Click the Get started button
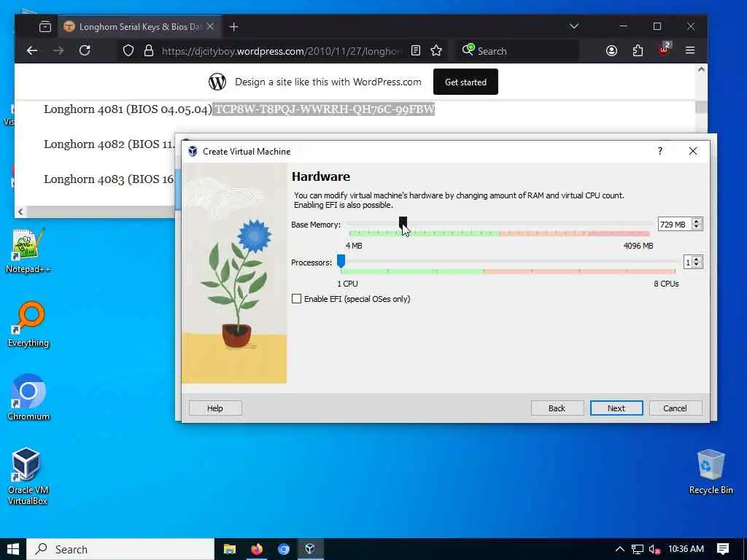Image resolution: width=747 pixels, height=560 pixels. tap(465, 82)
